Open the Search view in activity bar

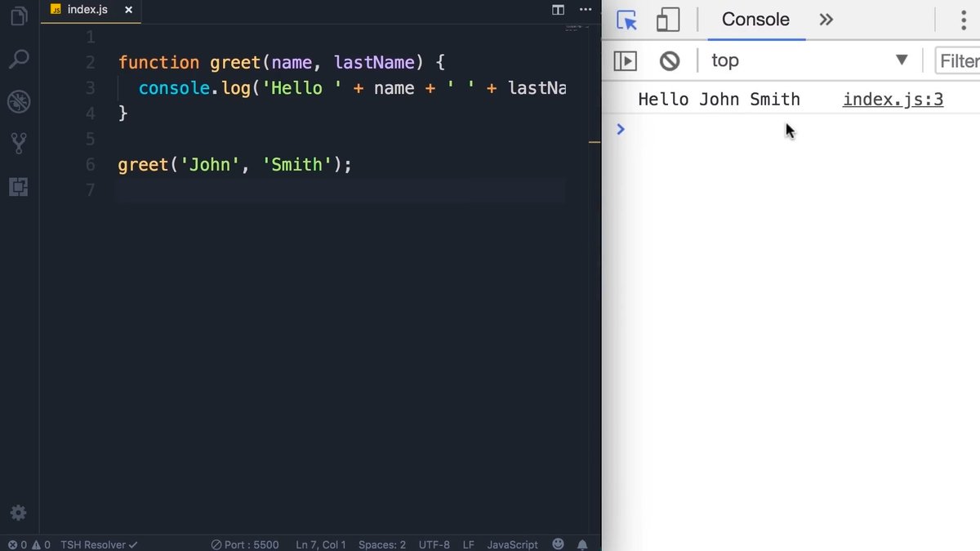tap(18, 59)
